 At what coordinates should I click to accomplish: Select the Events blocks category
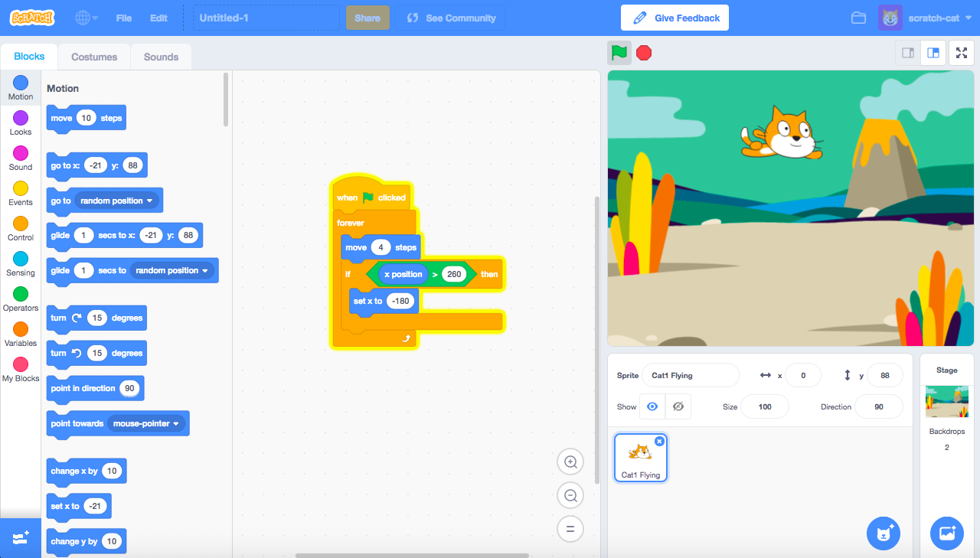(20, 191)
